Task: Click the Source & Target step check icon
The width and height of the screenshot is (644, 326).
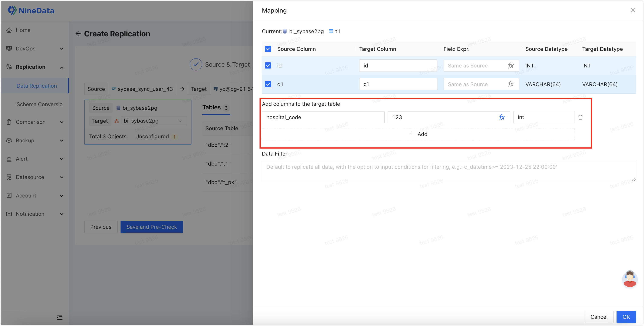Action: [x=196, y=64]
